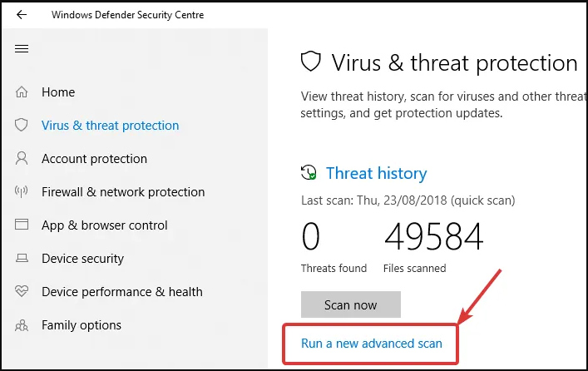Go to Device performance & health

coord(122,292)
